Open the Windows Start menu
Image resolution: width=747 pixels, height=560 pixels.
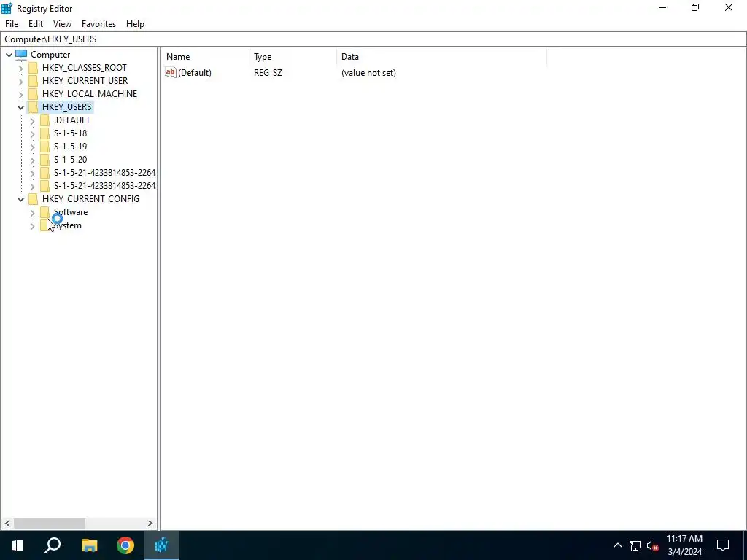tap(18, 545)
